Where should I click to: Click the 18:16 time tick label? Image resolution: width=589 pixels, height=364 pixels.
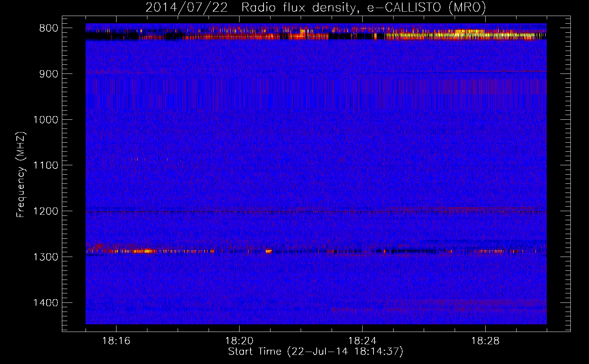pos(116,341)
